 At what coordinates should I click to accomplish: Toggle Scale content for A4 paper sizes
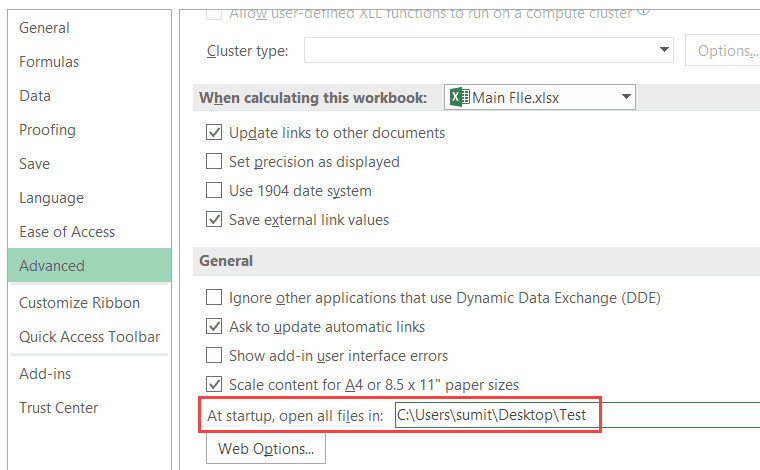pyautogui.click(x=214, y=384)
